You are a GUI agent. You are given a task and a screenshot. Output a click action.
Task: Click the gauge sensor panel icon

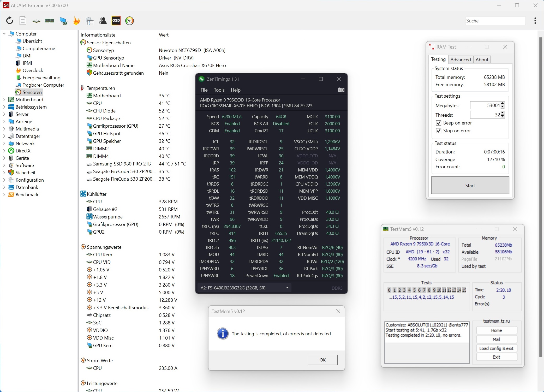(x=129, y=21)
